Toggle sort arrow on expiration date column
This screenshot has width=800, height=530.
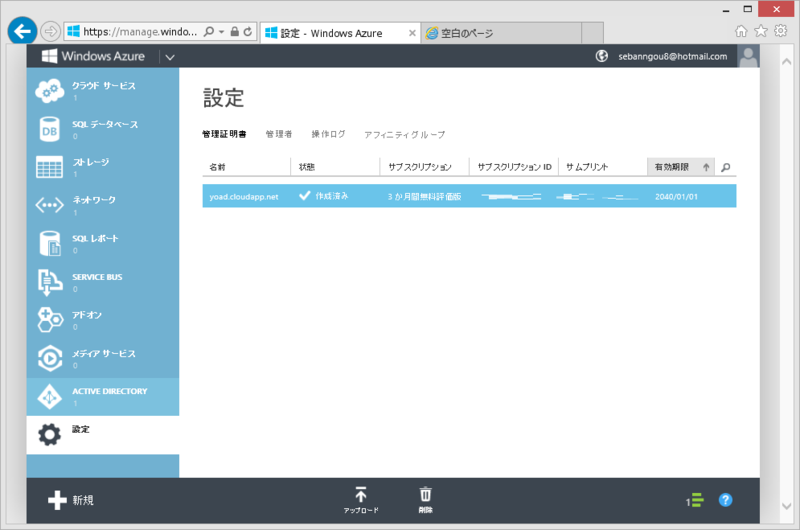click(706, 167)
